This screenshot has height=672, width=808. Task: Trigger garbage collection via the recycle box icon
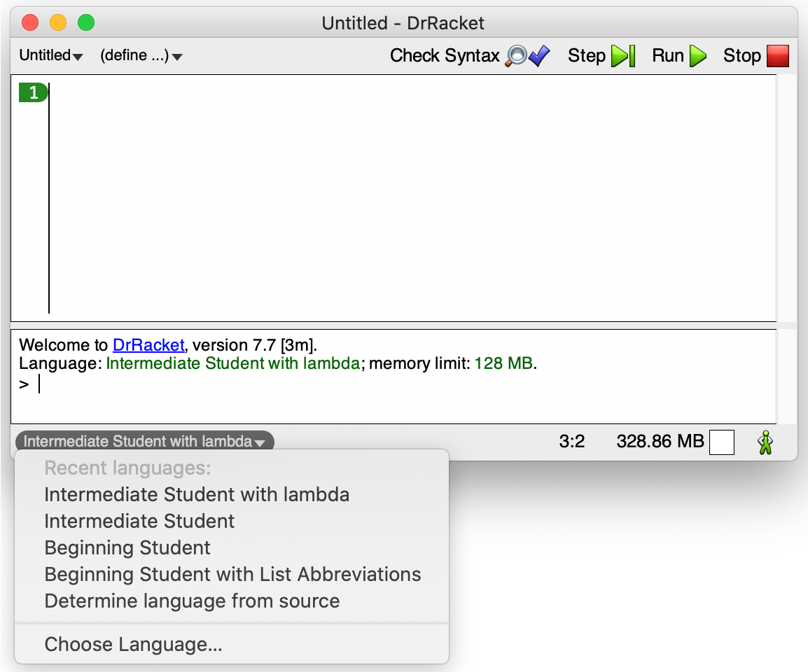point(722,442)
